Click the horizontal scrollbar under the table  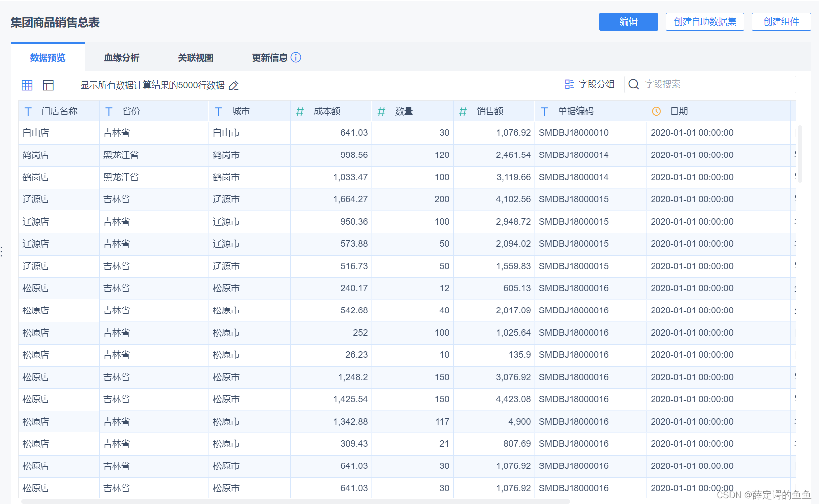(x=295, y=501)
